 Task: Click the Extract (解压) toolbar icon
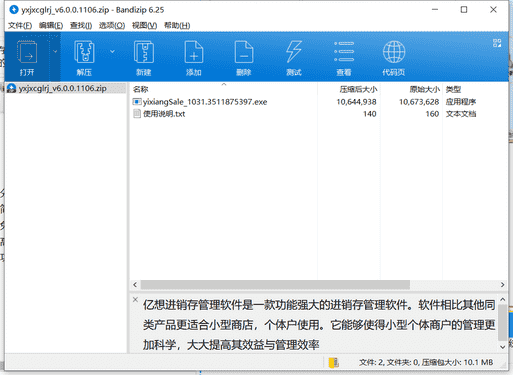pos(84,52)
